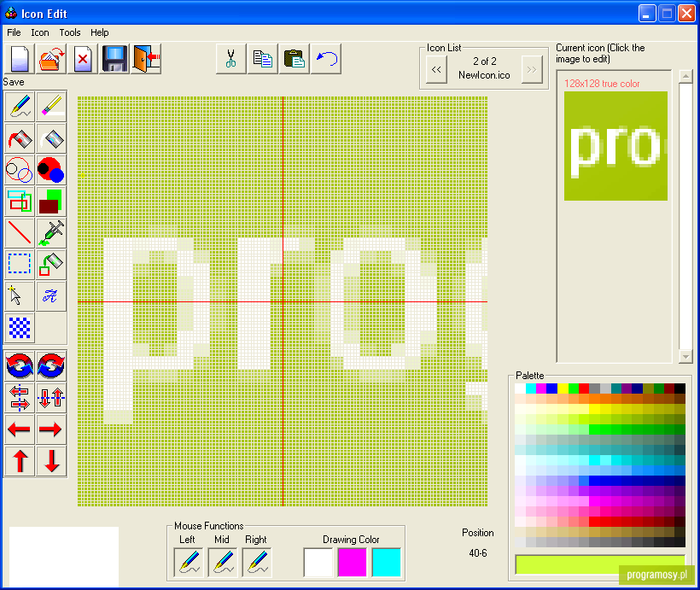Select the red diagonal line tool
This screenshot has width=700, height=590.
click(20, 233)
